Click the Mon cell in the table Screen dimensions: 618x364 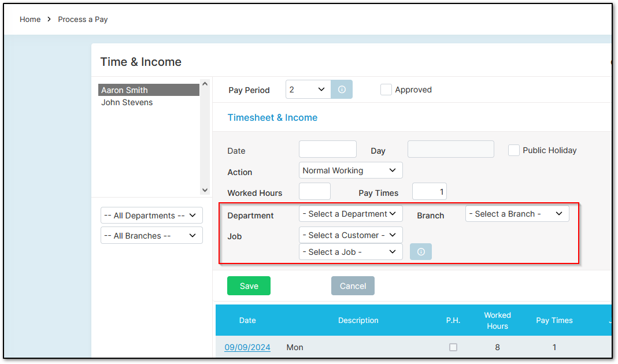point(295,347)
